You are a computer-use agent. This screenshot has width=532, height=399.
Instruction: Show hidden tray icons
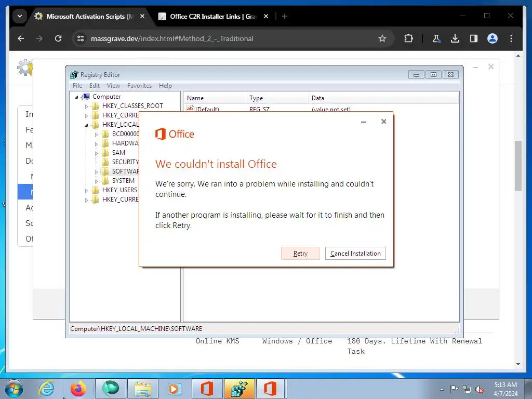pyautogui.click(x=442, y=390)
